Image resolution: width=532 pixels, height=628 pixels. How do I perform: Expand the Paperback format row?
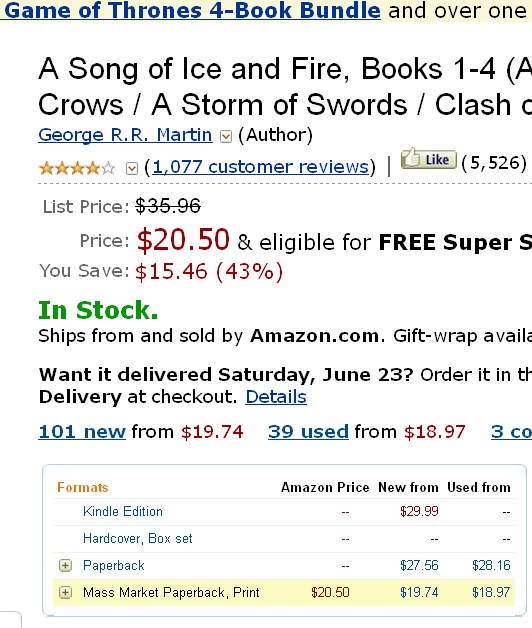[x=65, y=566]
